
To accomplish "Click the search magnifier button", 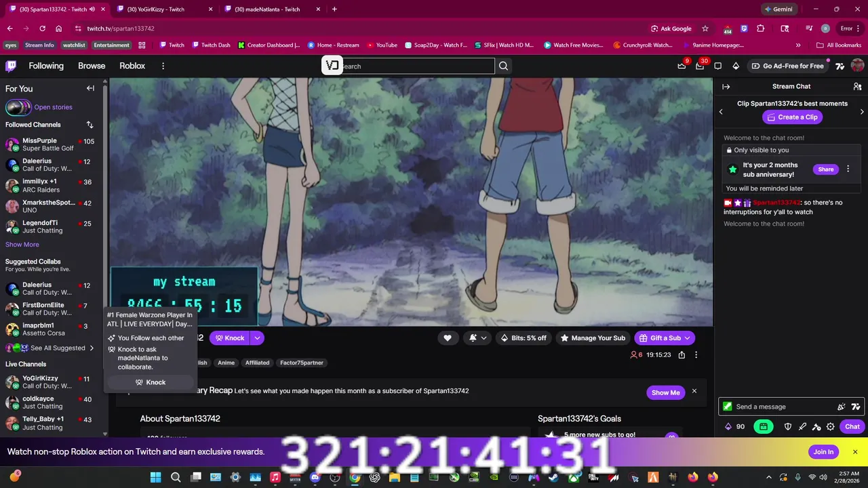I will pos(503,66).
